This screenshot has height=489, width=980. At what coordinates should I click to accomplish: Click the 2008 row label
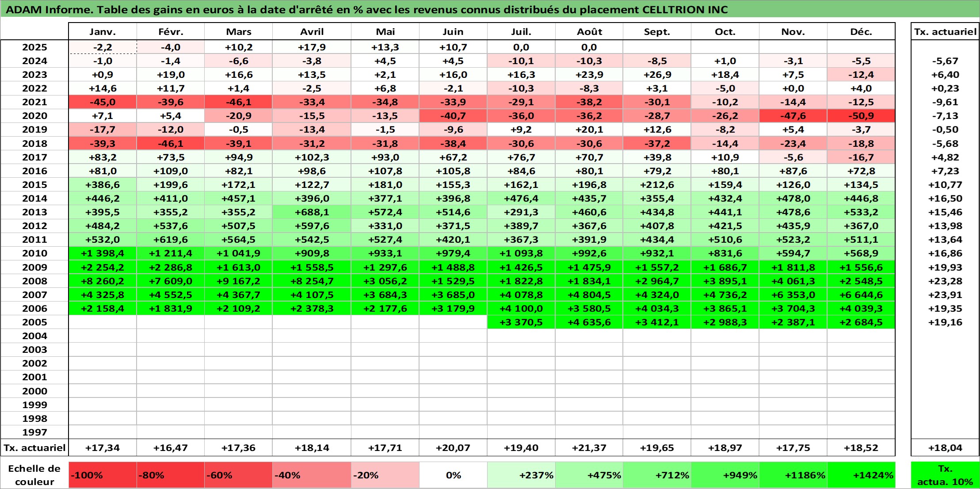tap(34, 281)
